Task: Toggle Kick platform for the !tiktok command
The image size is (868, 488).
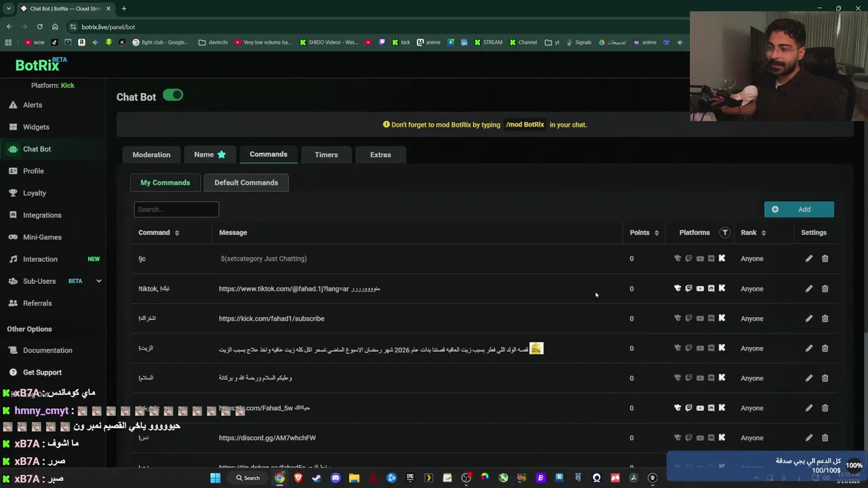Action: pos(722,288)
